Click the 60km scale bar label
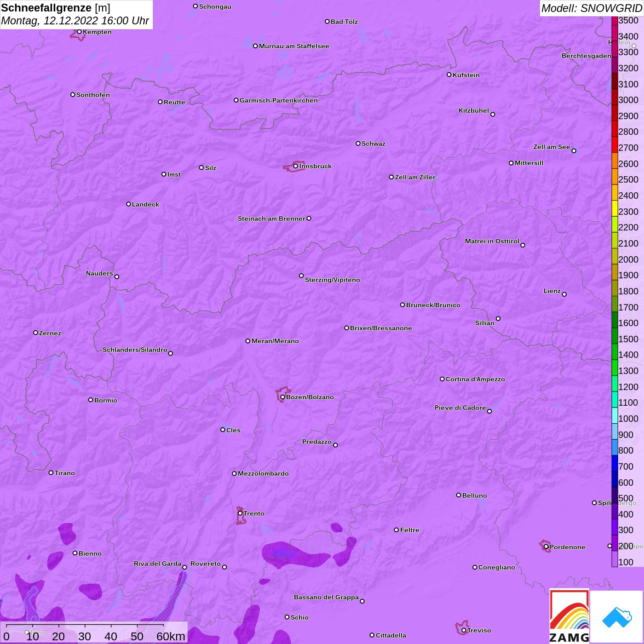Screen dimensions: 644x644 [171, 636]
